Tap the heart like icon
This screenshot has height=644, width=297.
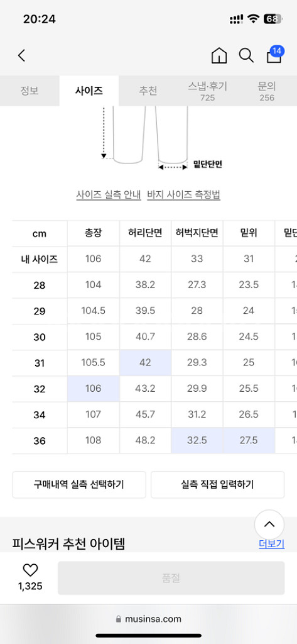pos(30,570)
